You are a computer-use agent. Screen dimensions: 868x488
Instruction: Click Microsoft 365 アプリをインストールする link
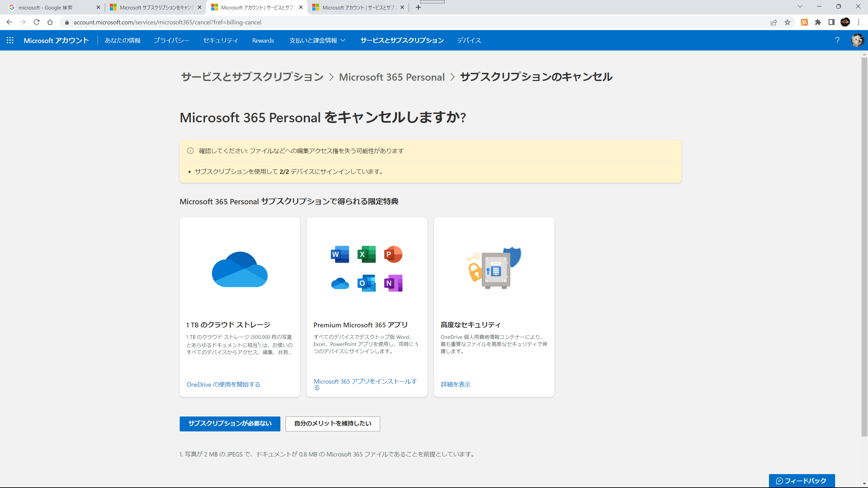point(365,384)
